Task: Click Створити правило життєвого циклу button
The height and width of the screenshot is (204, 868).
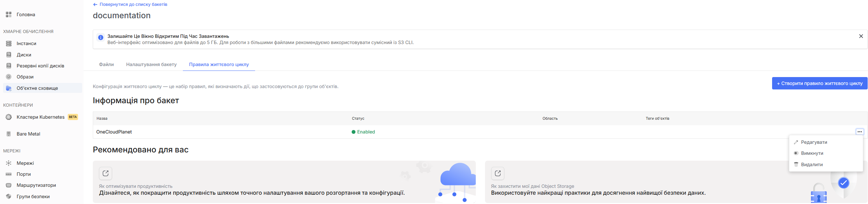Action: tap(820, 83)
